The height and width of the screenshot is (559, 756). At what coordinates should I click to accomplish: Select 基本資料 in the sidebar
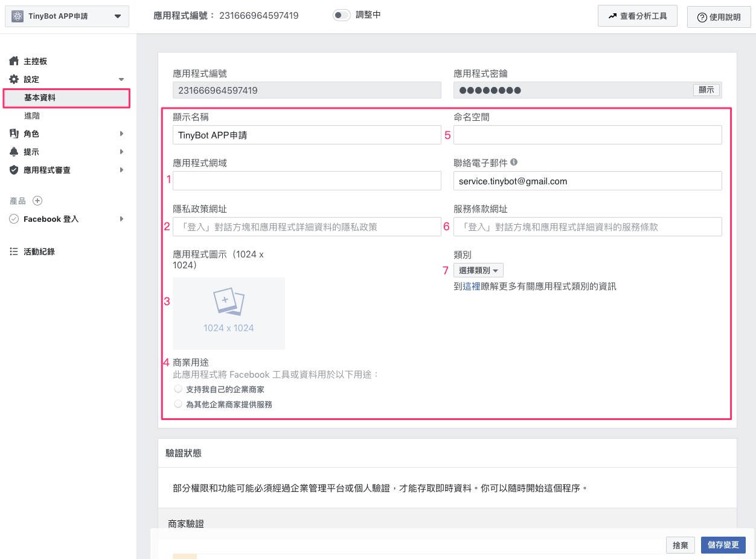click(x=40, y=98)
